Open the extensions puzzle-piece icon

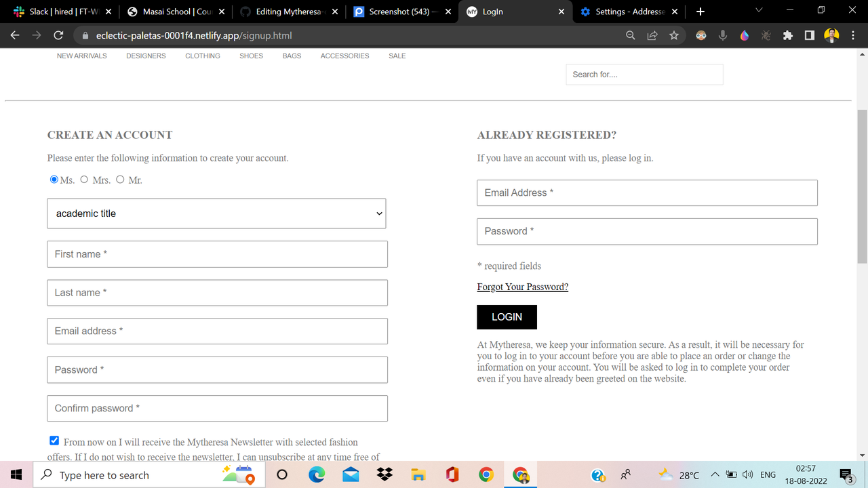[788, 35]
